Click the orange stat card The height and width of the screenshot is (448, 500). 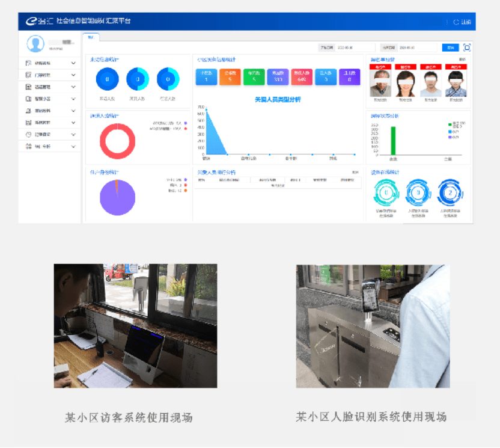pyautogui.click(x=230, y=76)
